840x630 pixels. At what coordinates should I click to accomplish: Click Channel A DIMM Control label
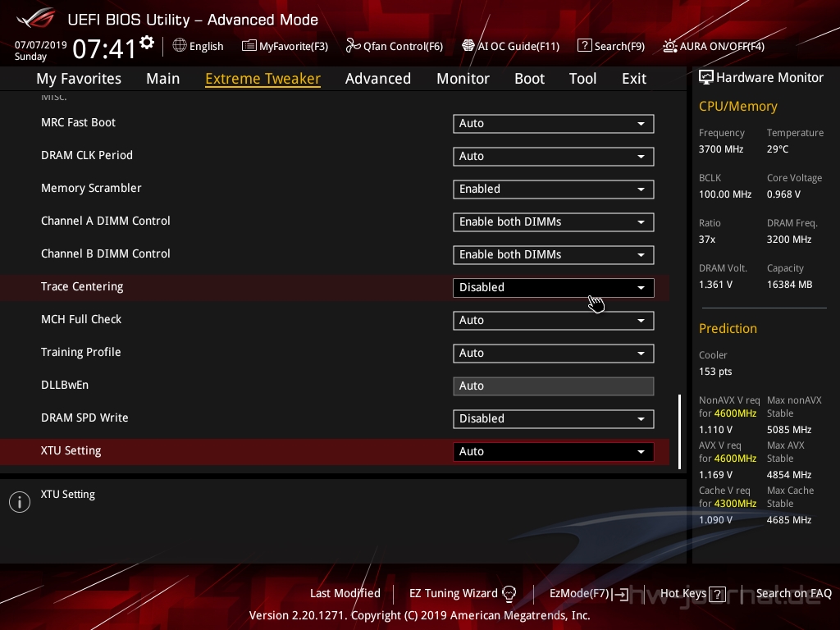(x=106, y=221)
